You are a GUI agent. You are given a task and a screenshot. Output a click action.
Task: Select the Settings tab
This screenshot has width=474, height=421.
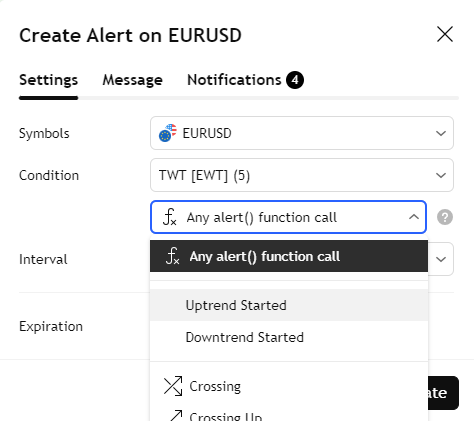click(x=48, y=80)
